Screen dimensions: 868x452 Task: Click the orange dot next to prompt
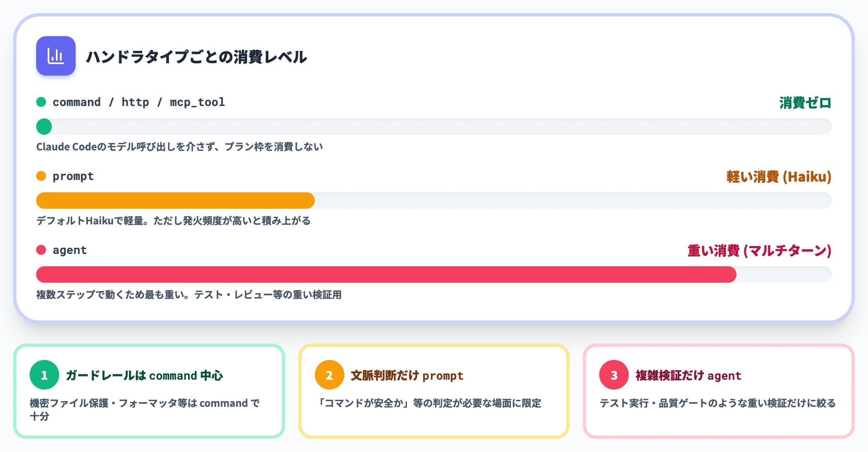(41, 176)
